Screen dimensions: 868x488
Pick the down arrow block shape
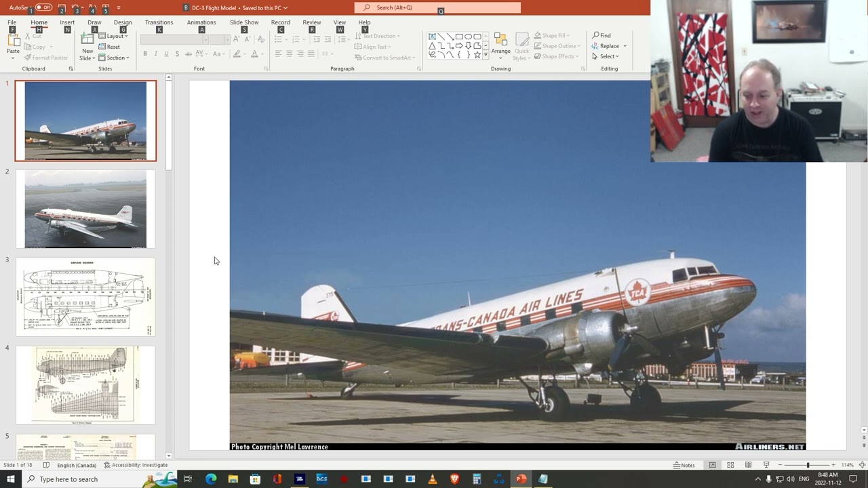tap(468, 45)
